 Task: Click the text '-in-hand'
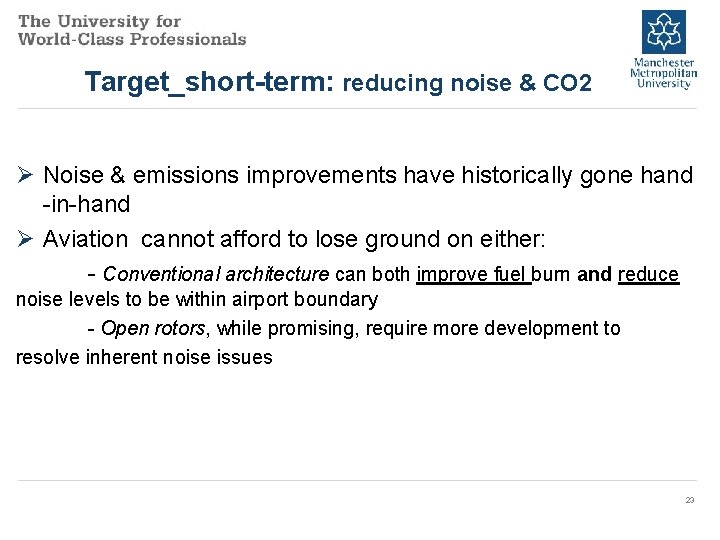pos(86,204)
